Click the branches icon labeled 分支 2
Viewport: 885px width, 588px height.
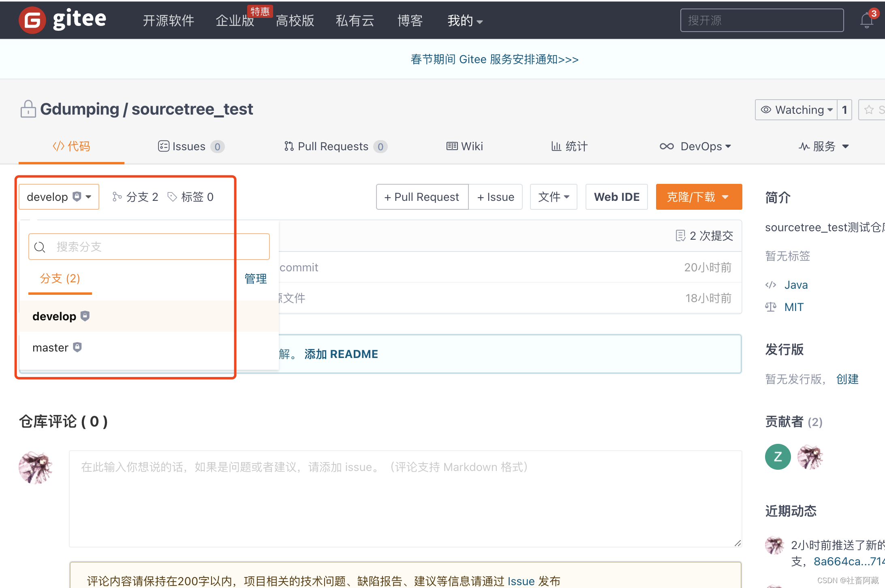[x=117, y=197]
